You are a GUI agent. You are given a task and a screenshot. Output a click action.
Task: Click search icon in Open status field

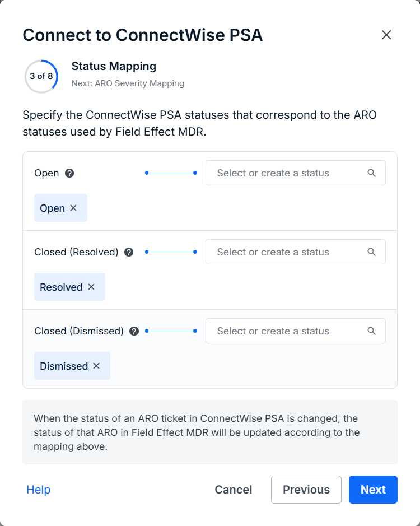371,173
